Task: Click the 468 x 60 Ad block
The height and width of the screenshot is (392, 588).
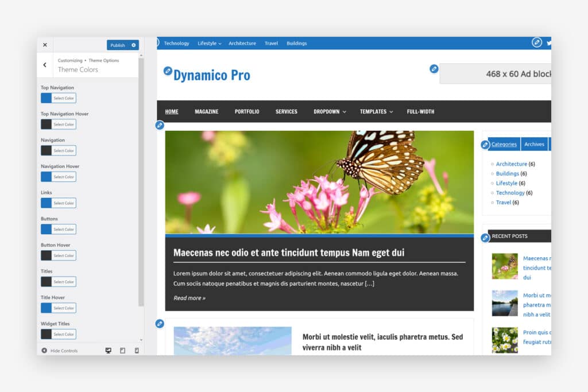Action: point(496,74)
